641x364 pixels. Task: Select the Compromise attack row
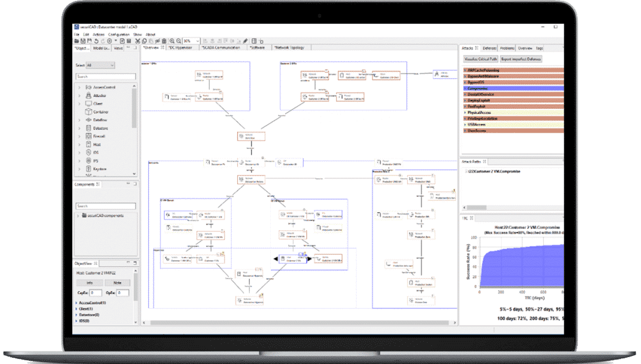coord(513,88)
